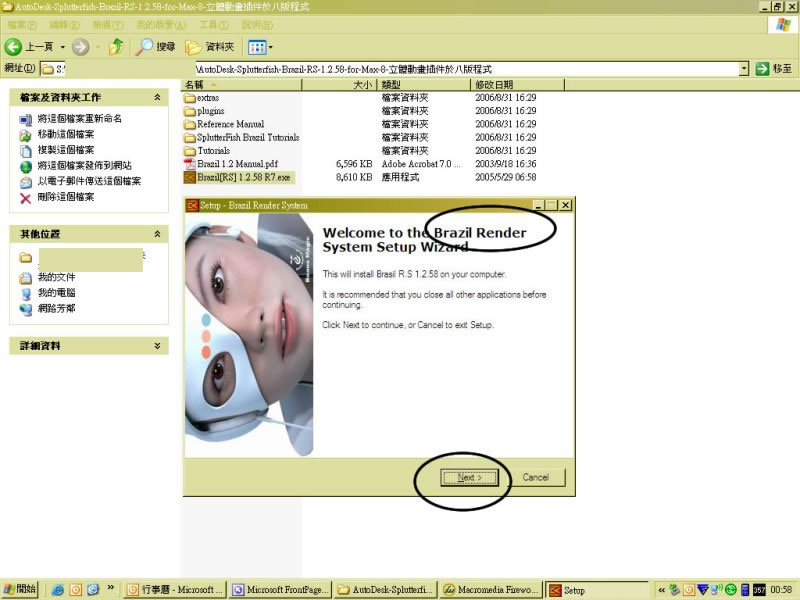Viewport: 800px width, 600px height.
Task: Open the 說明(H) menu
Action: [x=257, y=24]
